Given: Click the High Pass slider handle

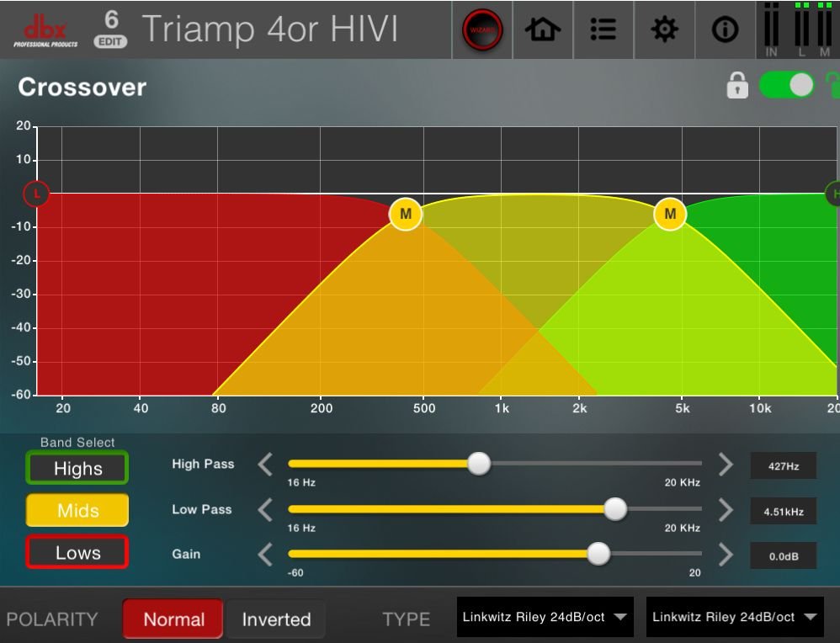Looking at the screenshot, I should tap(479, 464).
